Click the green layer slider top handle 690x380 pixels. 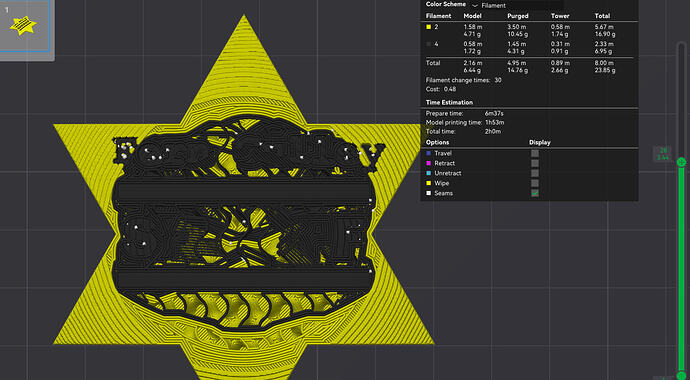pyautogui.click(x=681, y=162)
